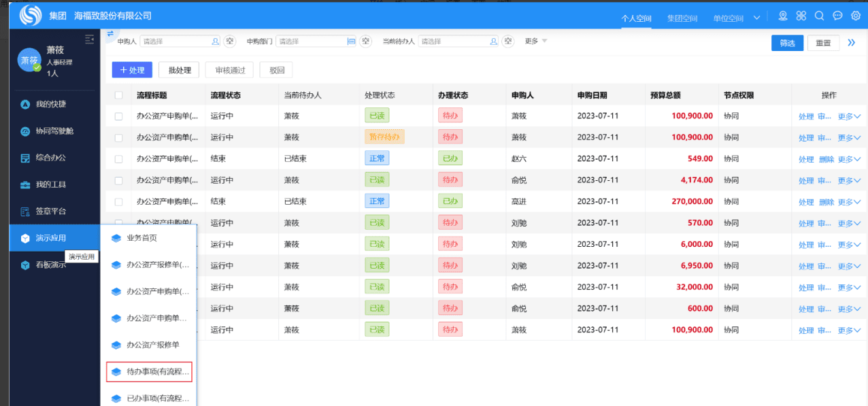Image resolution: width=868 pixels, height=406 pixels.
Task: Open the location pin icon in header
Action: click(783, 16)
